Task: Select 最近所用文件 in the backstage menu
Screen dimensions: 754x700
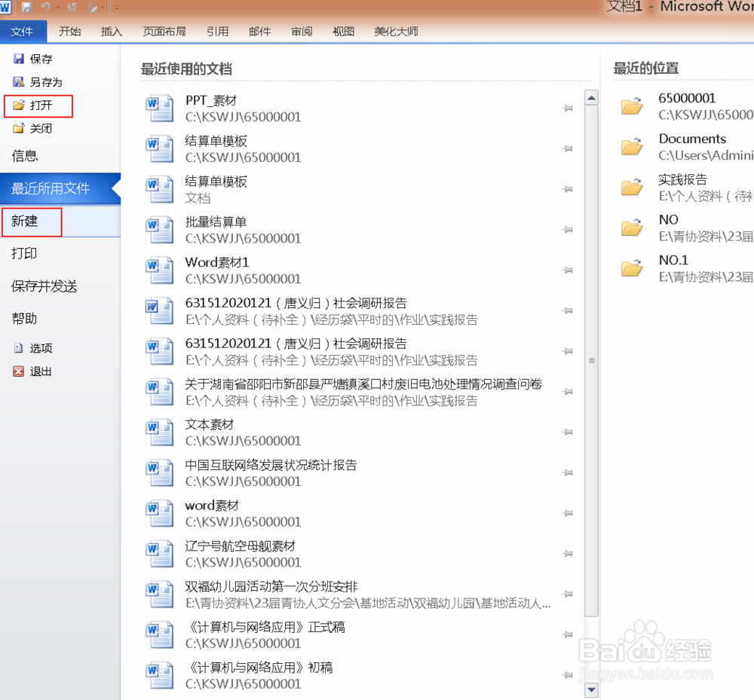Action: [60, 188]
